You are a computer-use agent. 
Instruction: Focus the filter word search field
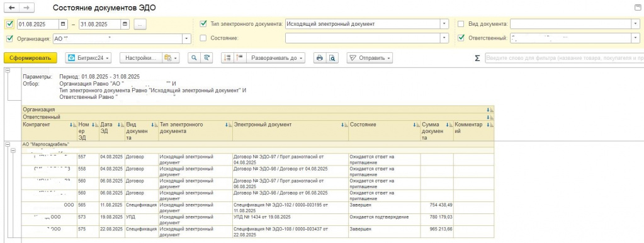tap(564, 59)
